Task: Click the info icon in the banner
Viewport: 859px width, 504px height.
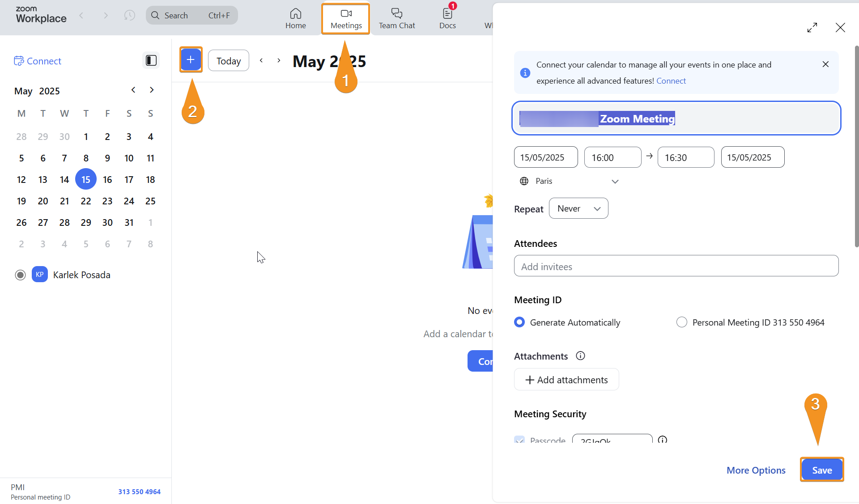Action: coord(525,72)
